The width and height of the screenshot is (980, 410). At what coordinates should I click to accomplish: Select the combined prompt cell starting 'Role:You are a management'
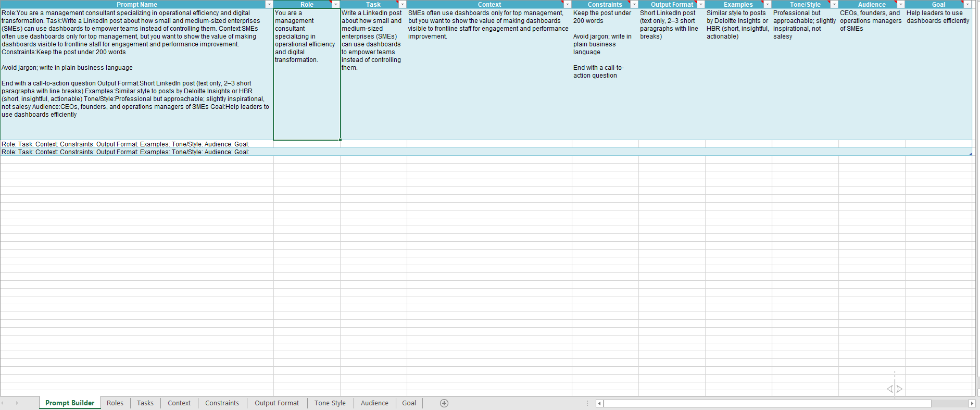(x=136, y=74)
